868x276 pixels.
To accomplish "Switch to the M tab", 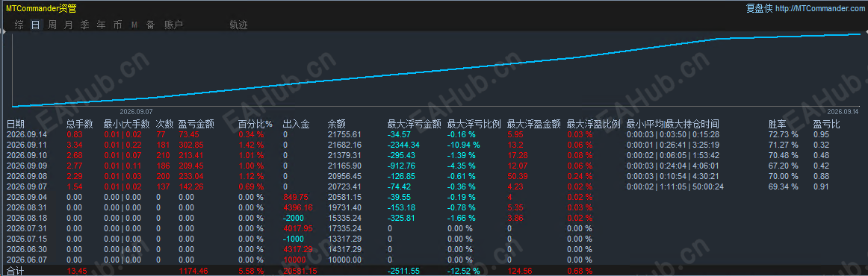I will click(134, 25).
